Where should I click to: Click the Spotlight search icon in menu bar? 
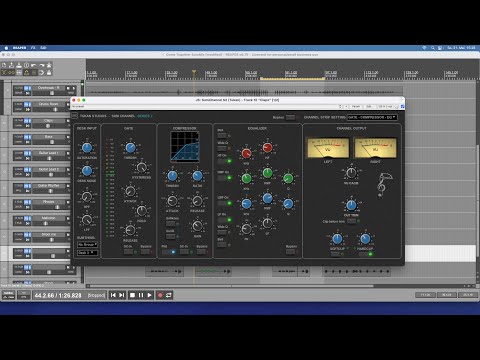click(433, 48)
